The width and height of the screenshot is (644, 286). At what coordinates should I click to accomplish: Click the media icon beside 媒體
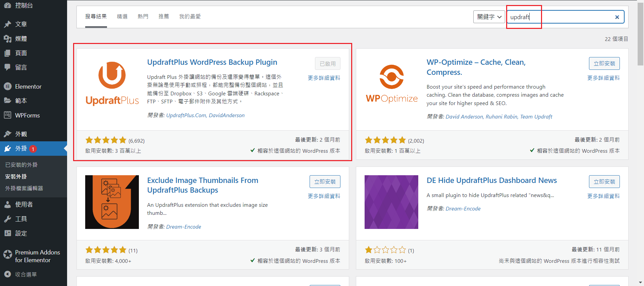coord(7,39)
